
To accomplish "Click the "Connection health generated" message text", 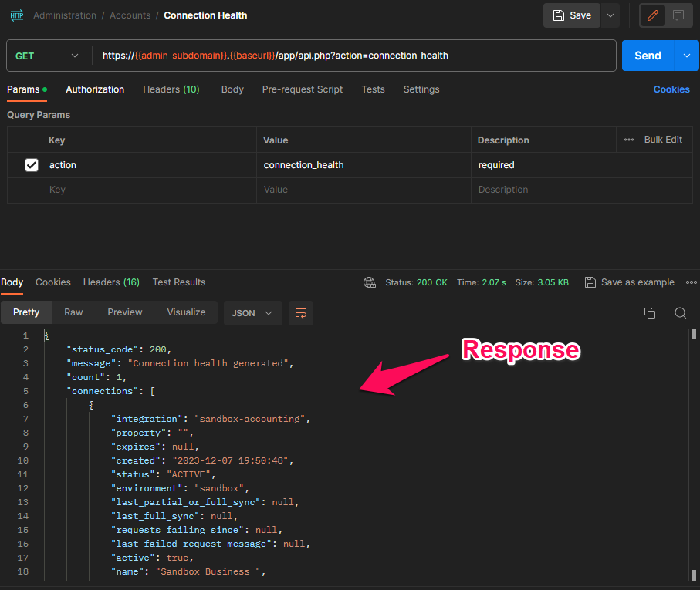I will (x=208, y=363).
